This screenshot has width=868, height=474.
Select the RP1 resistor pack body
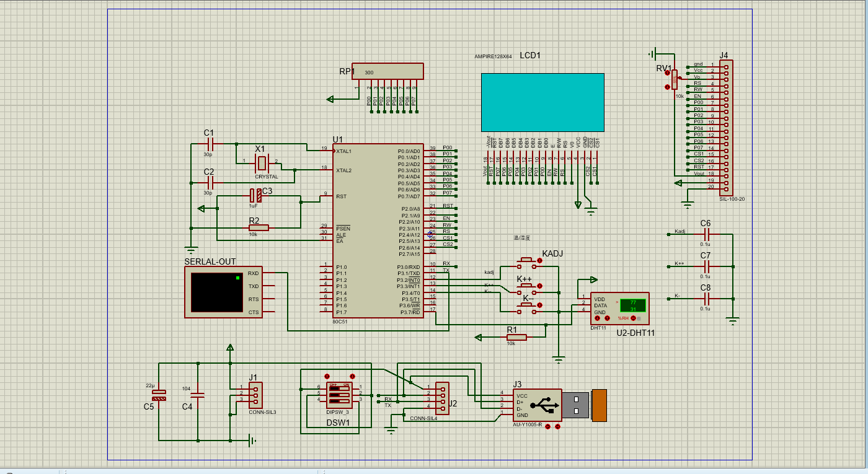388,71
